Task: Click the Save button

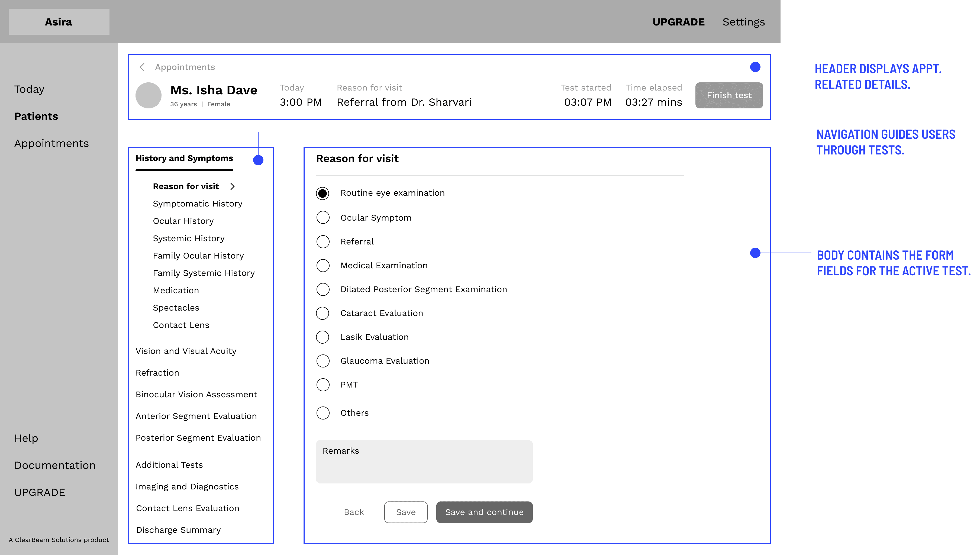Action: coord(405,512)
